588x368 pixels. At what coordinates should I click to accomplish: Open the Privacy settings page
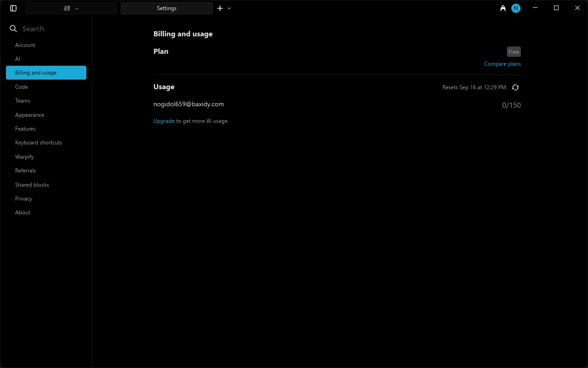[x=23, y=199]
